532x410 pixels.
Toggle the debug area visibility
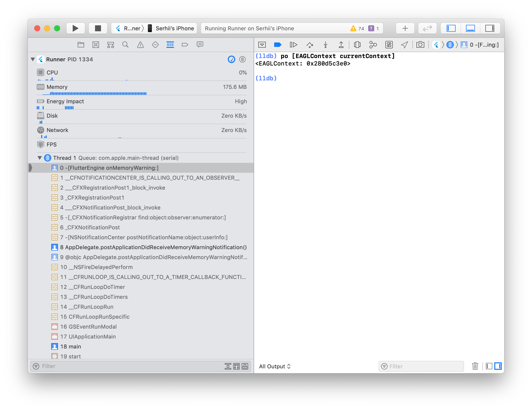pos(470,28)
